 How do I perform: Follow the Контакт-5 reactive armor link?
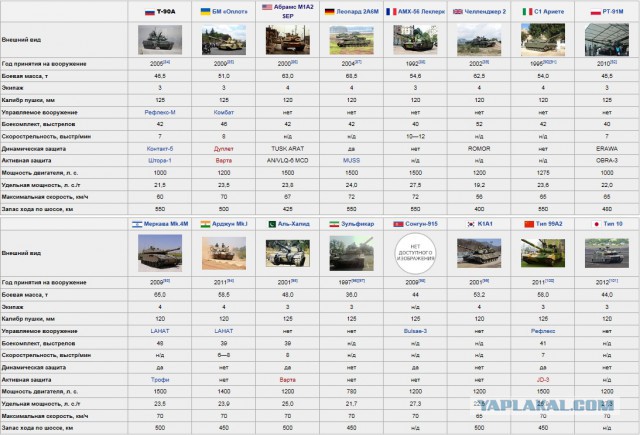[160, 149]
